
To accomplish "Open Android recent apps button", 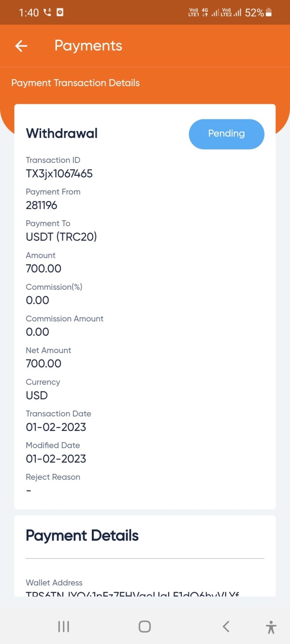I will 63,627.
